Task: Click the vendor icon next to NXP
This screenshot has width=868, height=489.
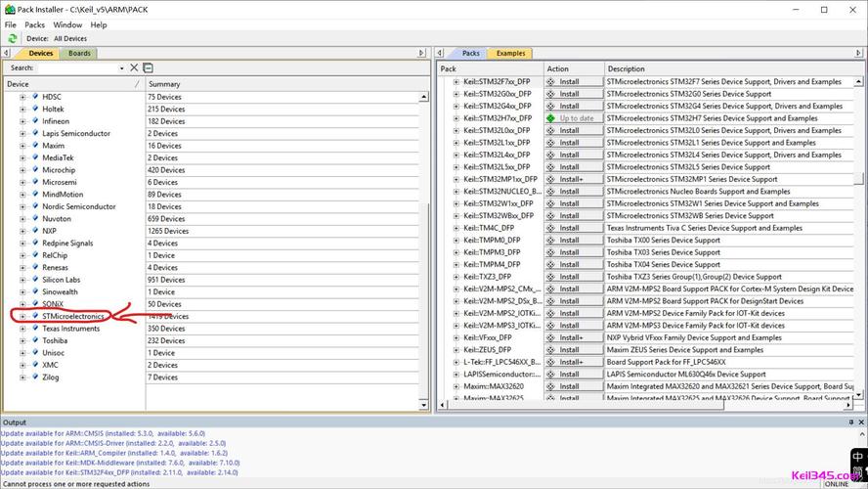Action: pos(35,231)
